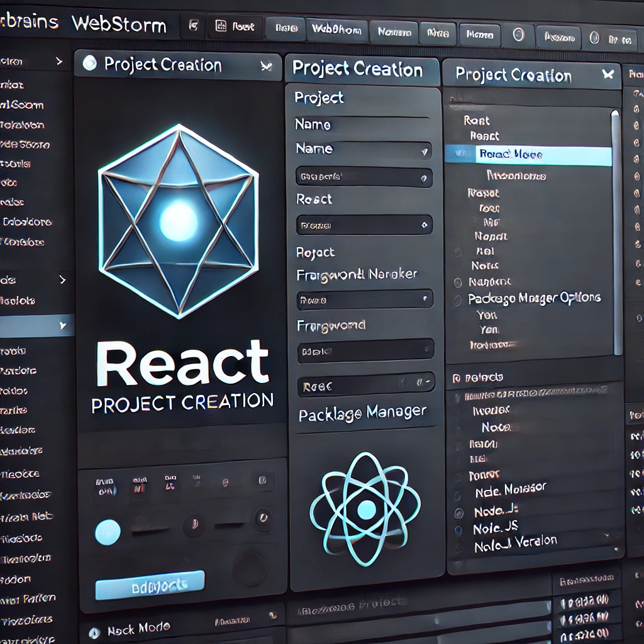
Task: Click the ringed knob right of the second slider bar
Action: click(x=263, y=518)
